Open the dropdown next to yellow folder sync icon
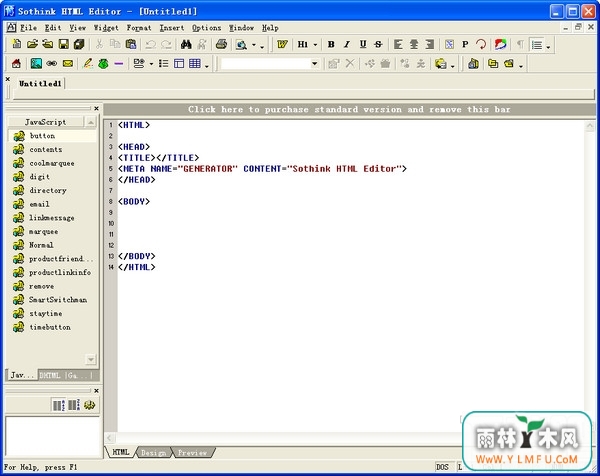The height and width of the screenshot is (476, 600). point(452,65)
